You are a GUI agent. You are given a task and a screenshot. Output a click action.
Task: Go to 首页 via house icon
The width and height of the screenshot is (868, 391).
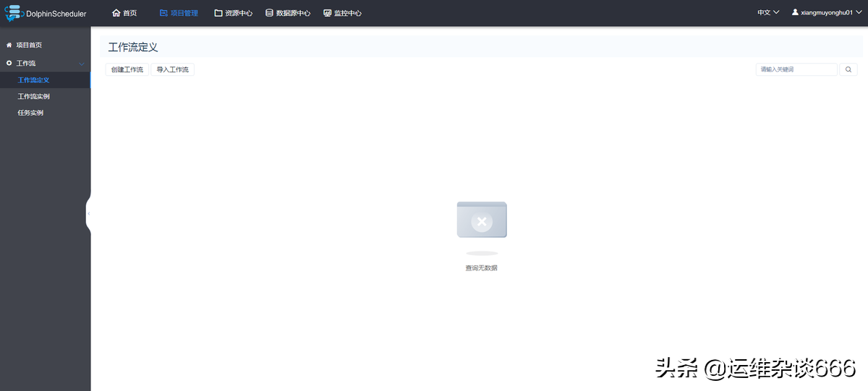click(x=116, y=13)
